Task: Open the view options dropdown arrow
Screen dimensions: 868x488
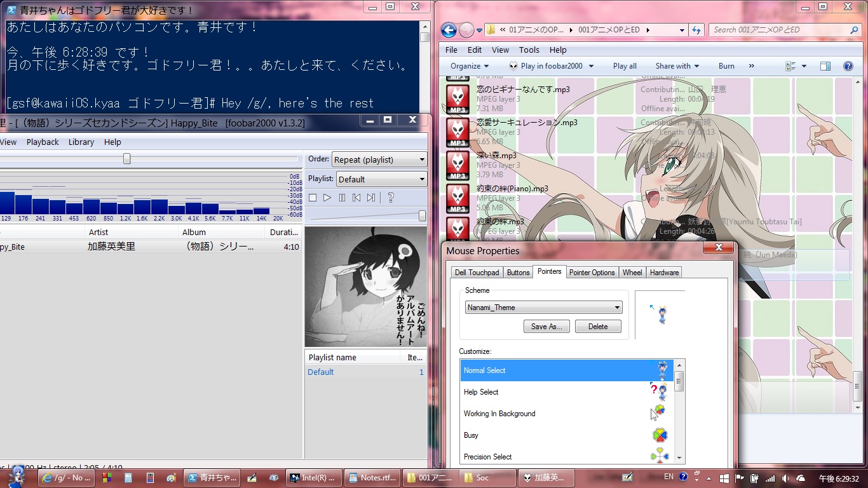Action: click(x=804, y=66)
